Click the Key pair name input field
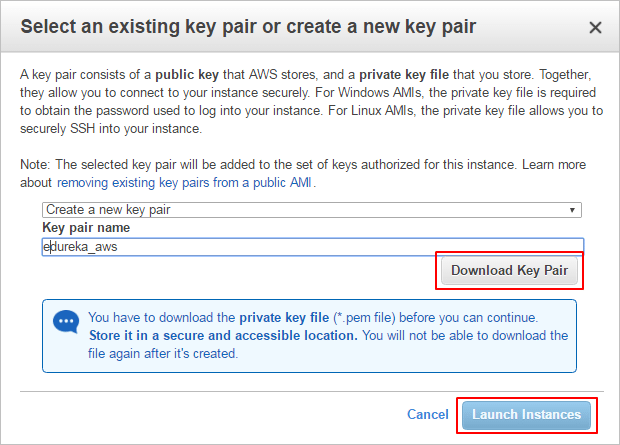Viewport: 620px width, 445px height. click(x=311, y=245)
